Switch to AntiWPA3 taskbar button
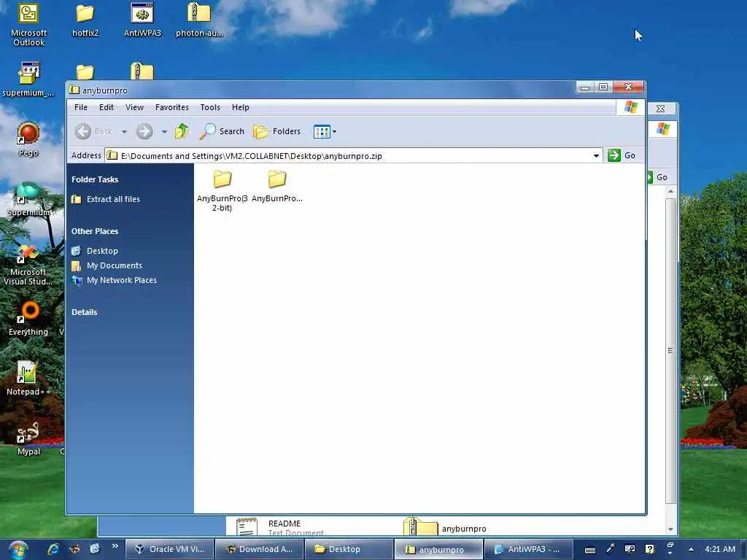 click(527, 549)
